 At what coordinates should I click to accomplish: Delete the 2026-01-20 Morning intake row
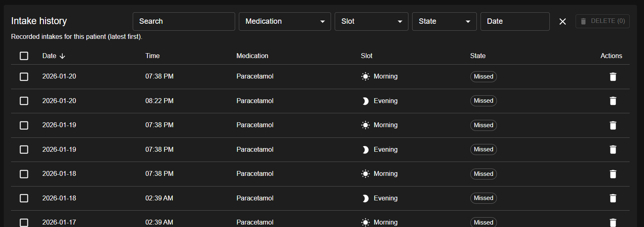point(613,76)
